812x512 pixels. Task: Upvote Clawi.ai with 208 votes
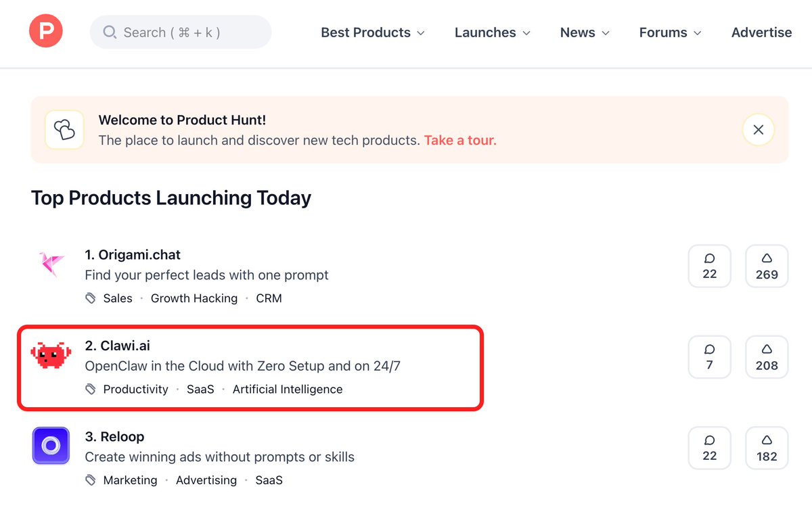pyautogui.click(x=767, y=357)
